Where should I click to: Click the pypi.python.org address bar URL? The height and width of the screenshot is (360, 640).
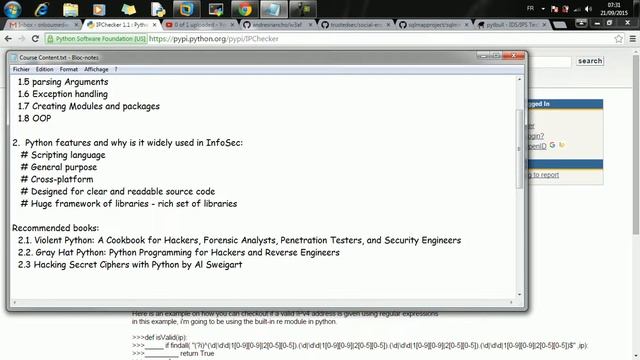(213, 39)
